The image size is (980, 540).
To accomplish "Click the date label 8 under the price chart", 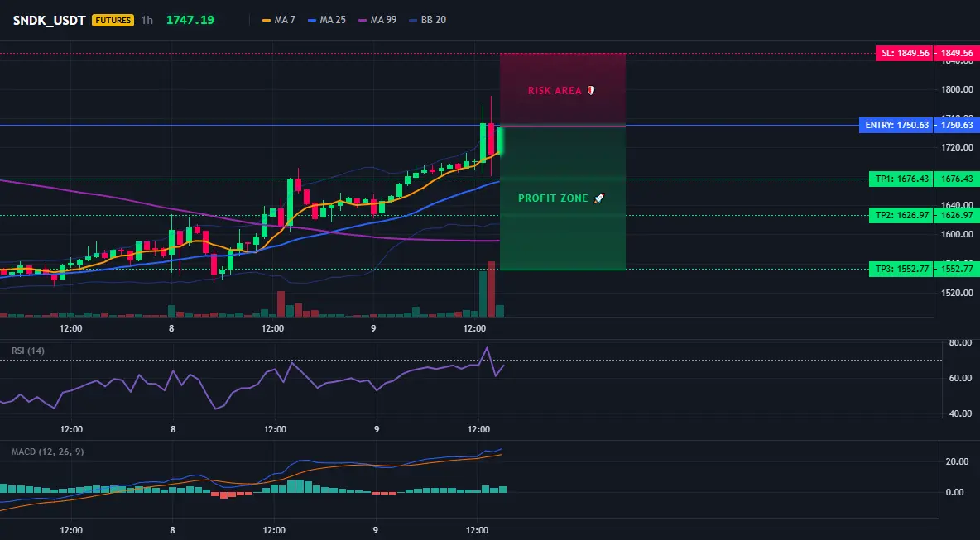I will (x=172, y=328).
